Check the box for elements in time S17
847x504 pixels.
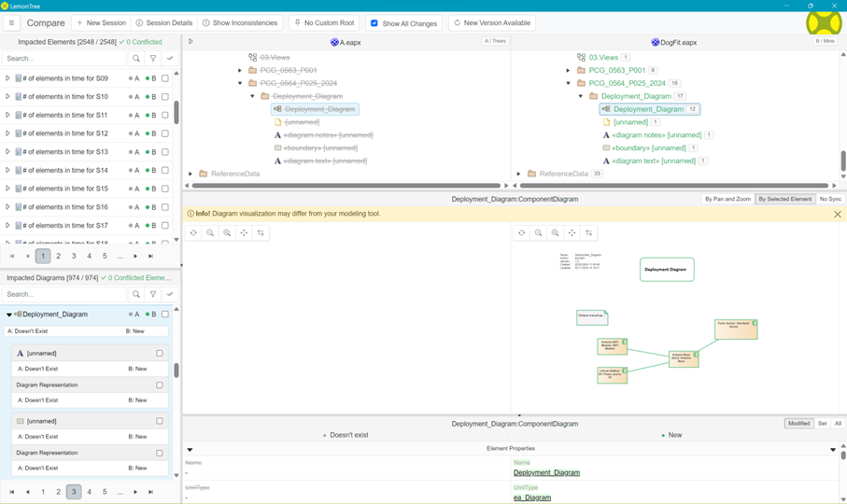tap(165, 225)
